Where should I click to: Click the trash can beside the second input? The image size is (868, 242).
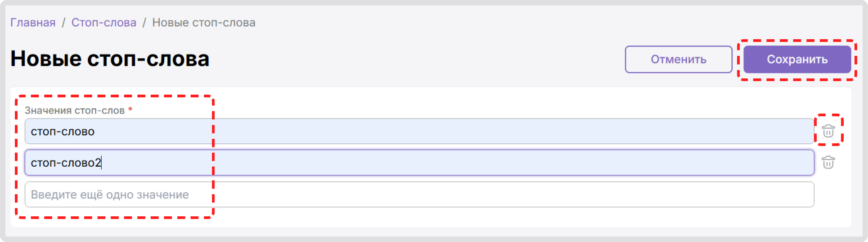828,162
